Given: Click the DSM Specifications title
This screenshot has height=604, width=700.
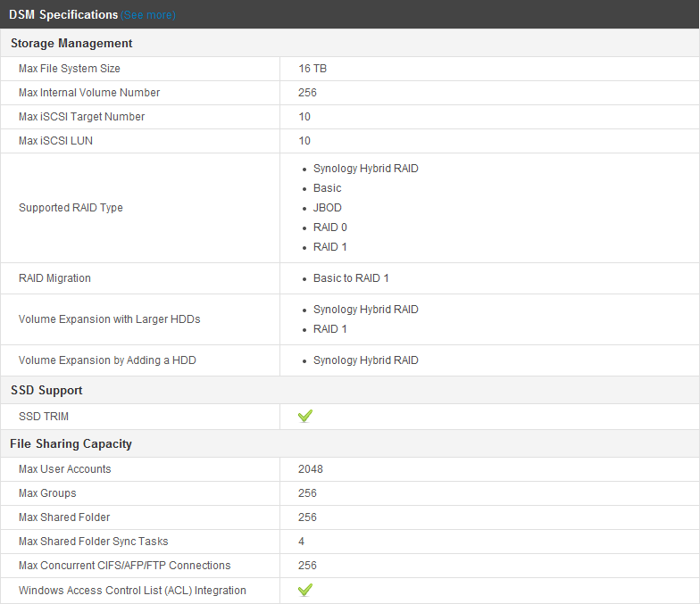Looking at the screenshot, I should coord(63,15).
